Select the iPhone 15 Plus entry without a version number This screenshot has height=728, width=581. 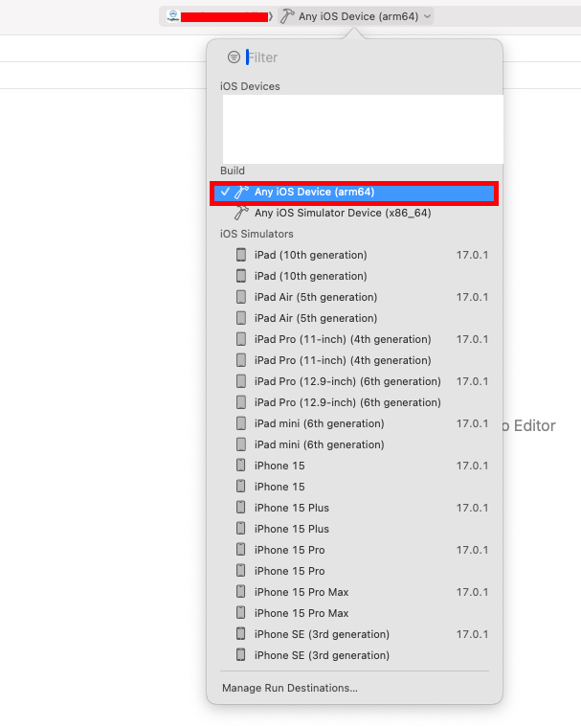click(x=354, y=529)
